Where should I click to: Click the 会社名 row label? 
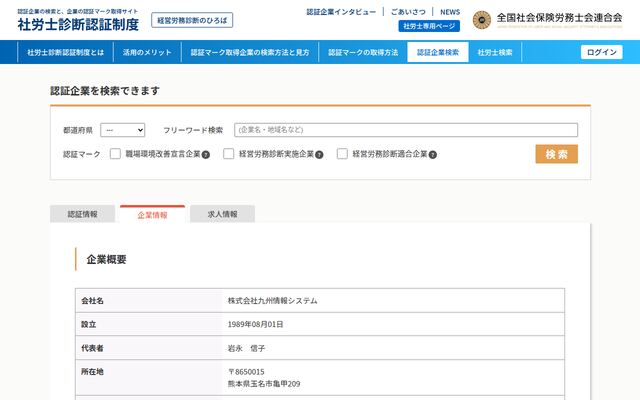[x=92, y=301]
